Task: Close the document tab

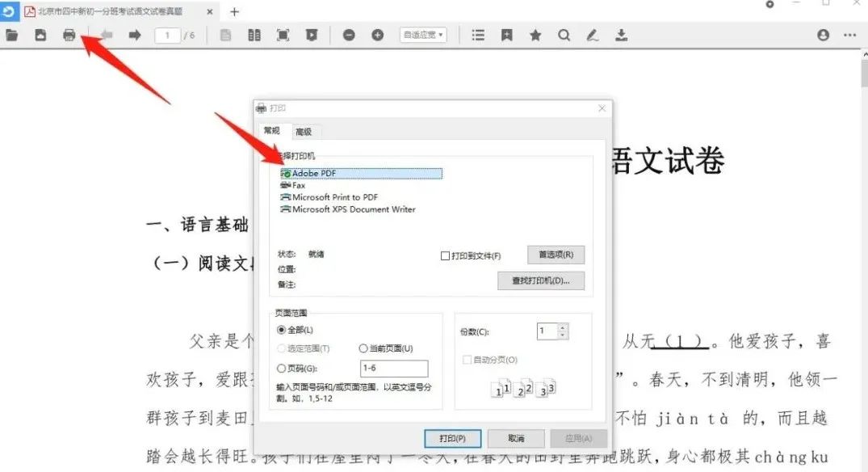Action: [210, 11]
